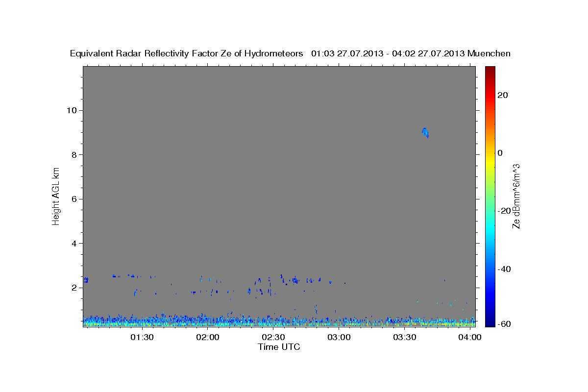Click the height tick label '6'

[74, 199]
